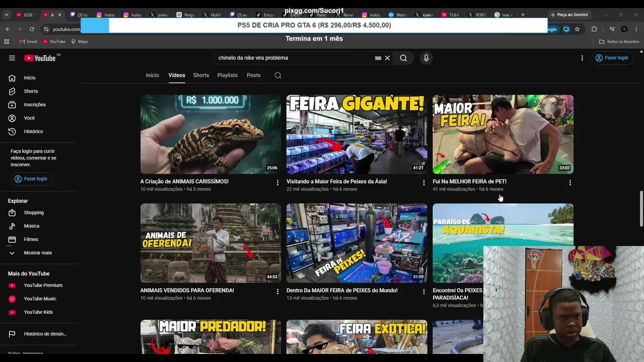Click the Peça ao Gemini button

click(569, 15)
